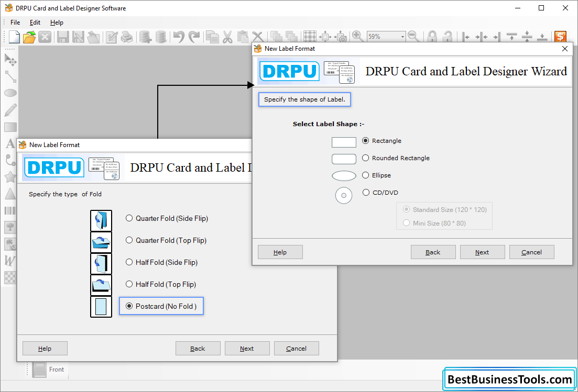
Task: Click Help in the label shape dialog
Action: (280, 252)
